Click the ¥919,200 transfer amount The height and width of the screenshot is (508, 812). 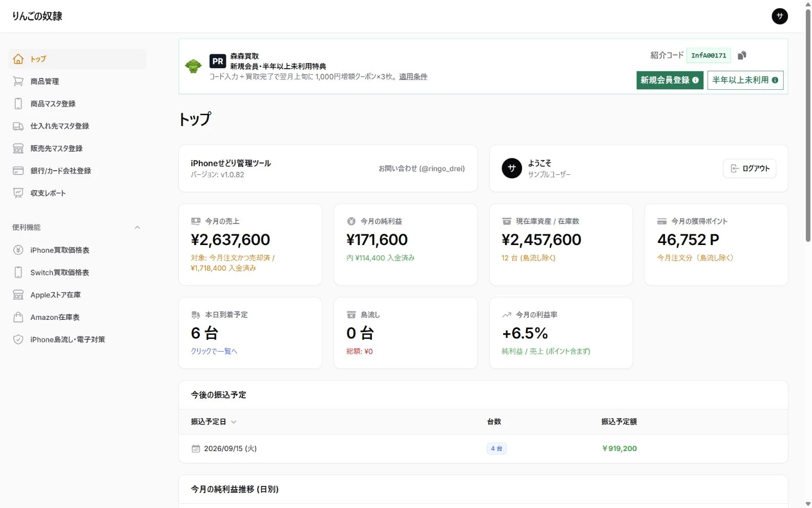coord(619,449)
